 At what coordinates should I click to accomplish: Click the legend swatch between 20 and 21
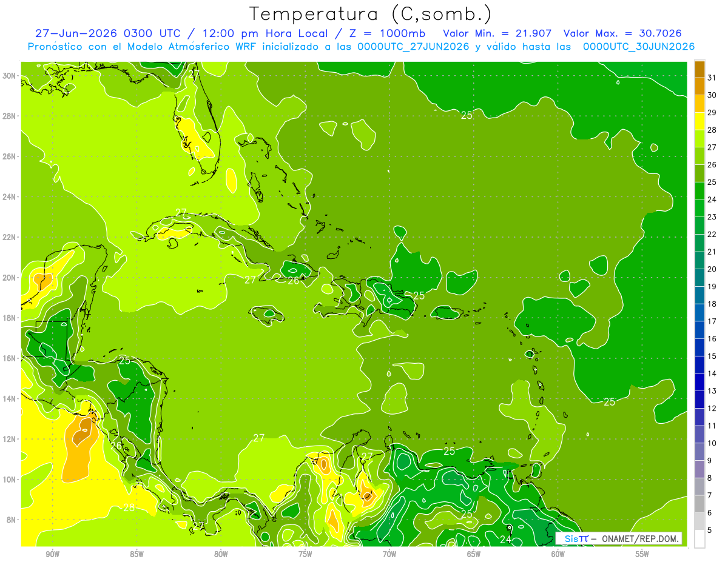699,261
